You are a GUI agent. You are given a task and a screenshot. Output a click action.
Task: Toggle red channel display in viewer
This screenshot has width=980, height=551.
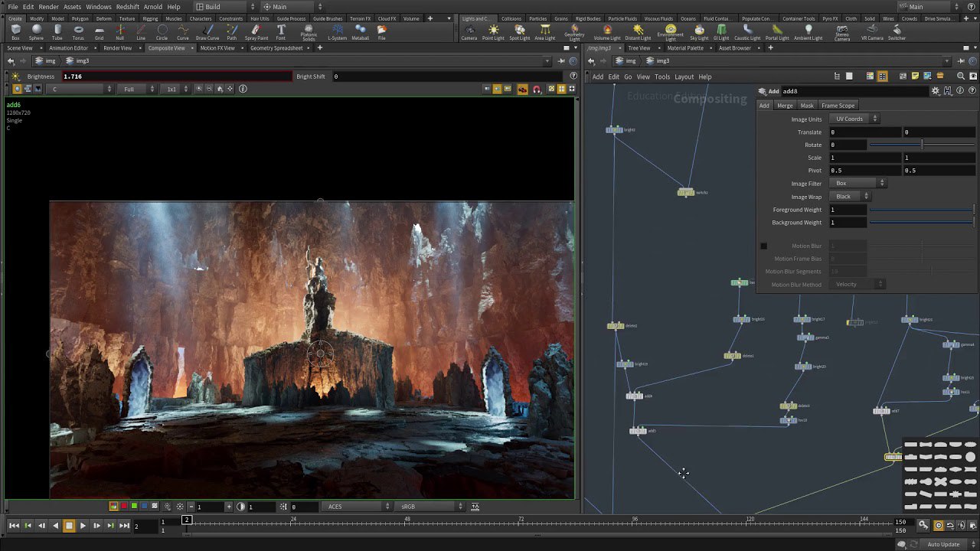point(124,507)
